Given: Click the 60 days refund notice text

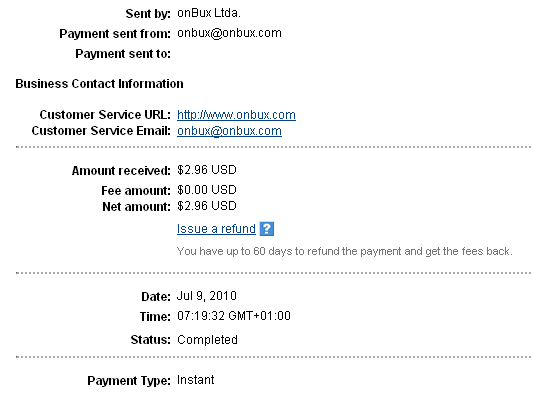Looking at the screenshot, I should (x=344, y=251).
